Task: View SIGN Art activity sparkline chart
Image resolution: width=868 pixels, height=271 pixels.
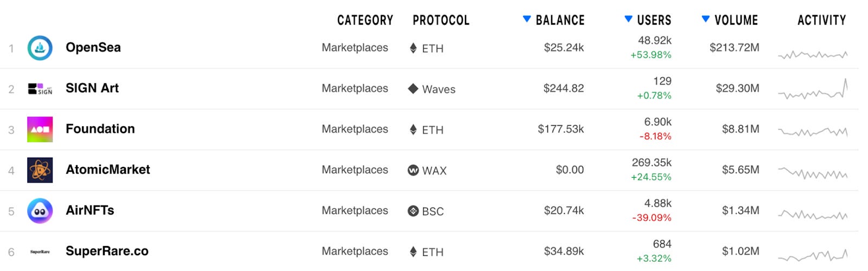Action: 813,89
